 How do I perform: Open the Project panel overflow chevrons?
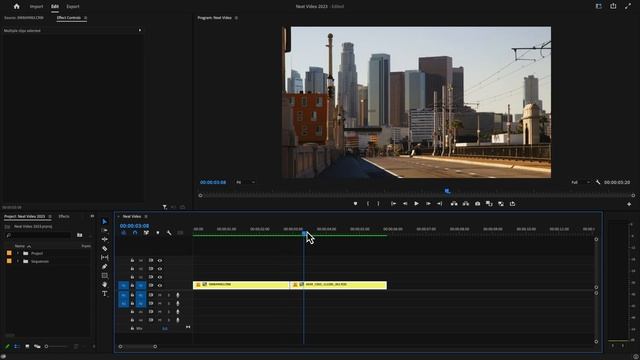92,216
